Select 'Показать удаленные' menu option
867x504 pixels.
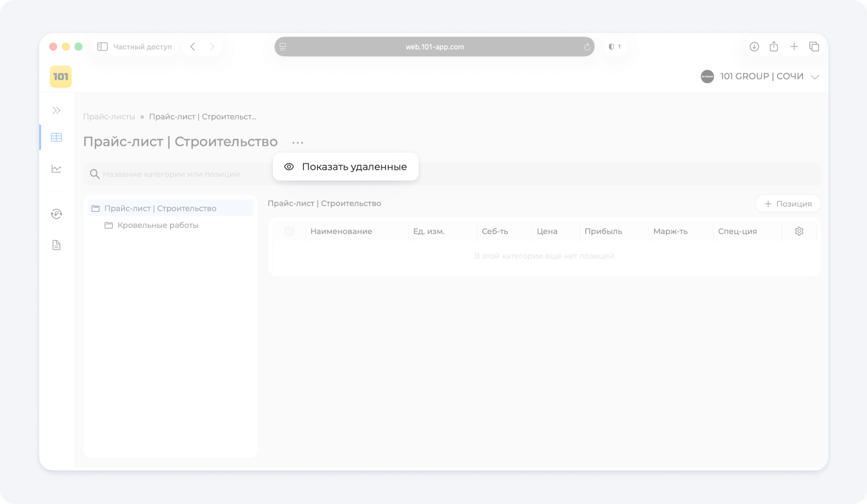[346, 167]
